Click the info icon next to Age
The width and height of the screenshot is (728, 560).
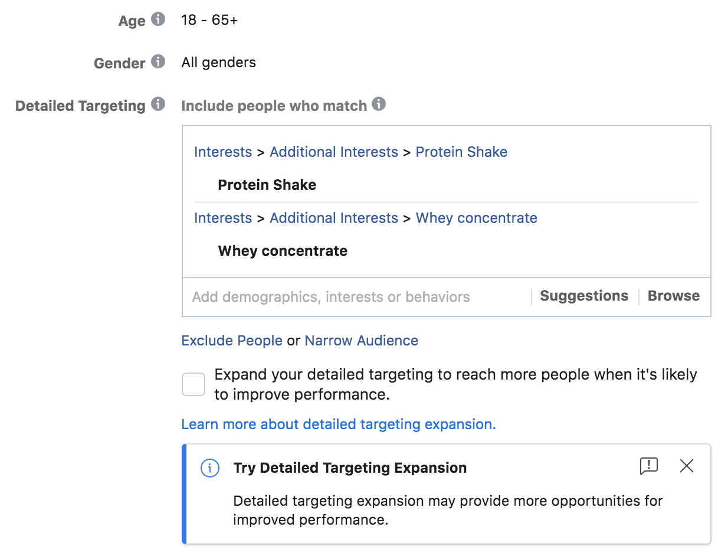tap(158, 19)
